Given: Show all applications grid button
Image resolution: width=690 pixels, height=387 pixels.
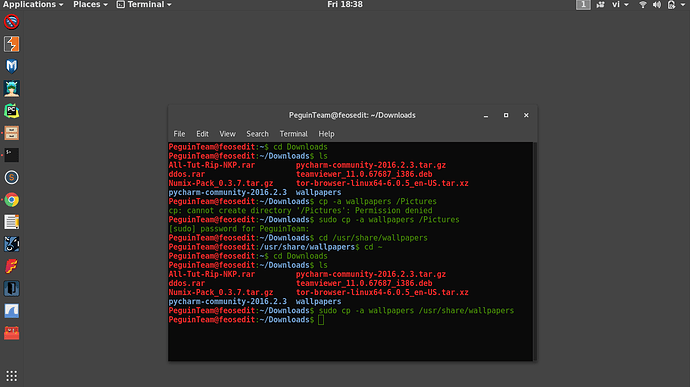Looking at the screenshot, I should click(11, 376).
